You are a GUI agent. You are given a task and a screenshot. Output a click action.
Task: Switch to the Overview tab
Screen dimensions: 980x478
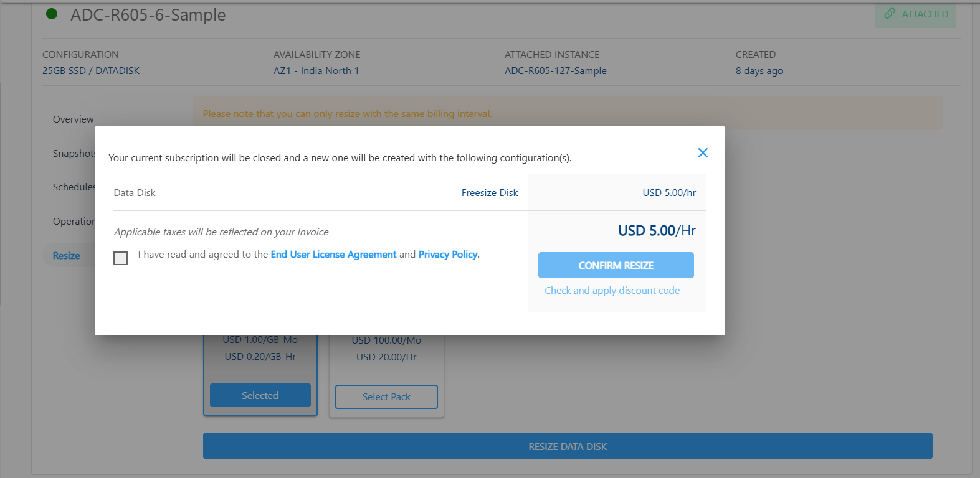pos(73,119)
